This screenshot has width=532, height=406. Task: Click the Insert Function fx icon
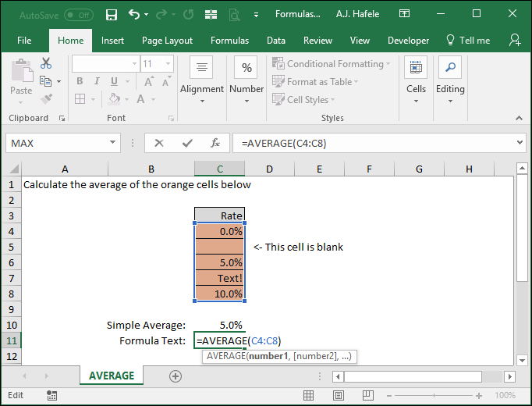point(215,143)
